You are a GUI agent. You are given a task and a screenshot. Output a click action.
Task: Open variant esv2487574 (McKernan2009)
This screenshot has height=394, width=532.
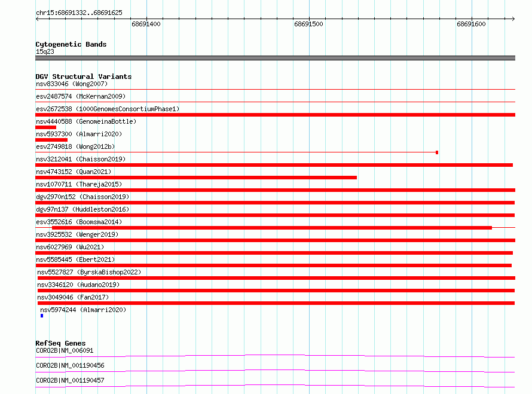point(81,96)
